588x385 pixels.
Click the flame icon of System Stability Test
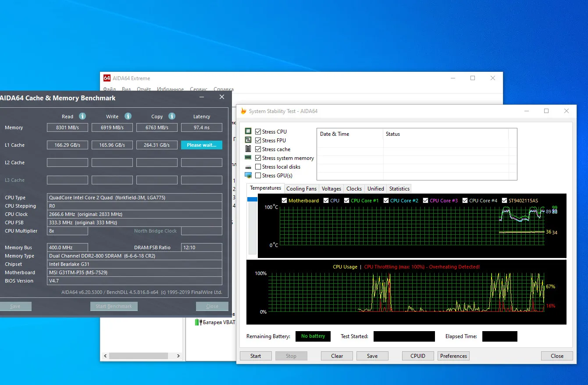click(x=243, y=111)
